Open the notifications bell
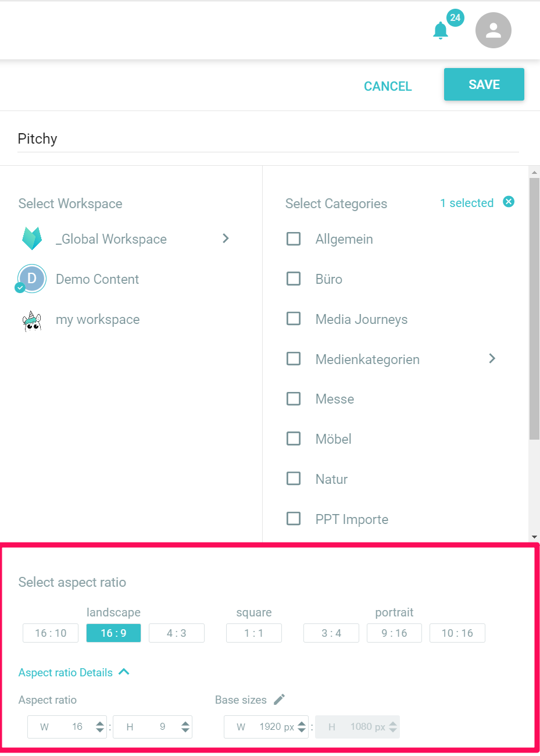Image resolution: width=540 pixels, height=756 pixels. pos(441,30)
